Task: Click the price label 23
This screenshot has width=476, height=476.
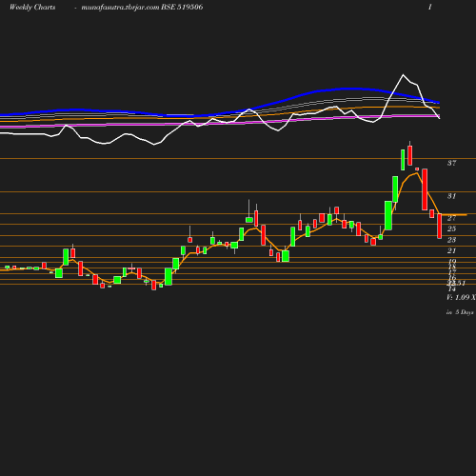Action: click(x=451, y=240)
